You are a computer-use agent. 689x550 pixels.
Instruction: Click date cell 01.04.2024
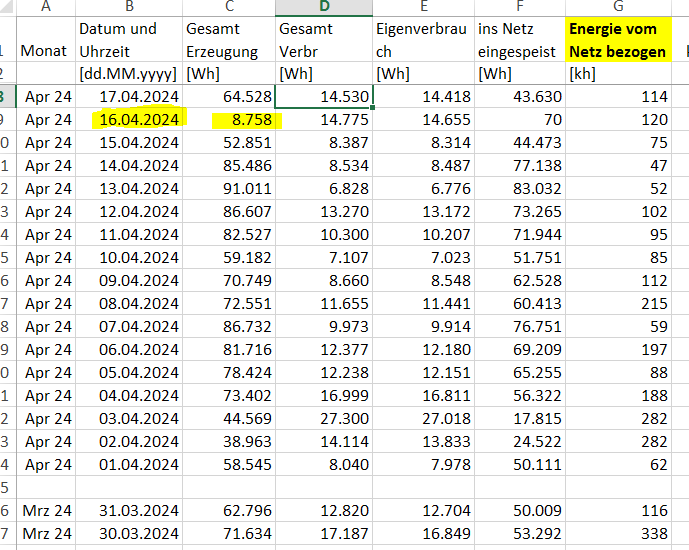[129, 464]
